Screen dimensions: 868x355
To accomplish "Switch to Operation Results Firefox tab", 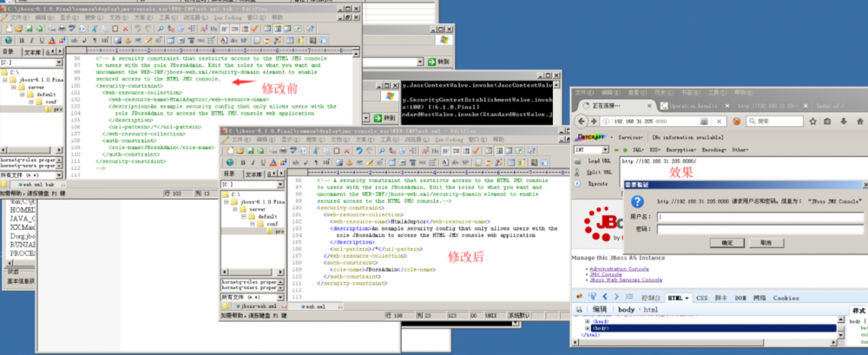I will point(693,106).
